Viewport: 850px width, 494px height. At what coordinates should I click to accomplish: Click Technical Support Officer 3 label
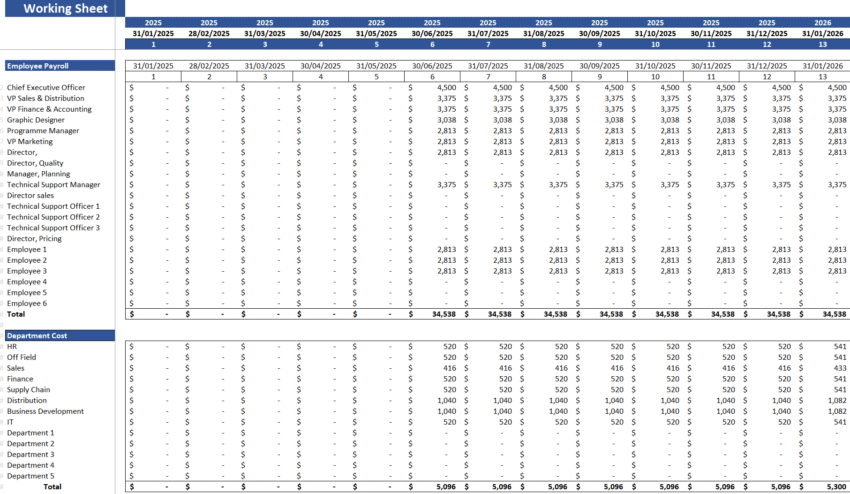53,228
